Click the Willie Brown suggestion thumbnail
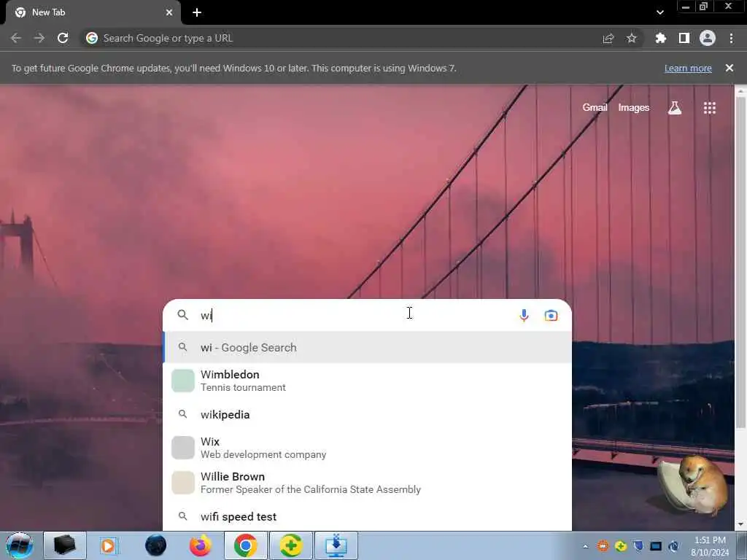The image size is (747, 560). tap(183, 483)
